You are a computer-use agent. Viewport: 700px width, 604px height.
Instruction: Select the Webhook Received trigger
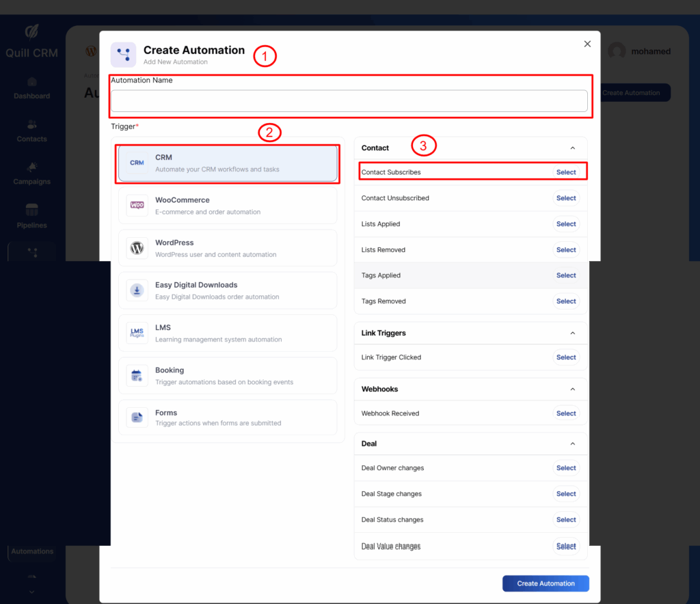click(x=565, y=413)
